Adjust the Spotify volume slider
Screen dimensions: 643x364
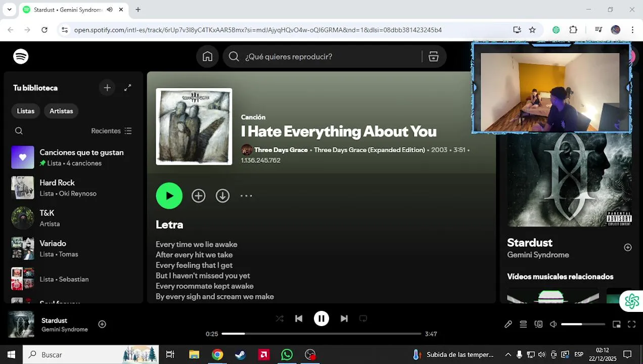click(583, 325)
